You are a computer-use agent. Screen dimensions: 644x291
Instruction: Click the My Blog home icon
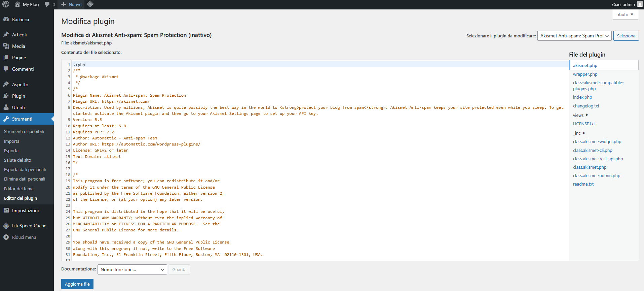pos(17,4)
